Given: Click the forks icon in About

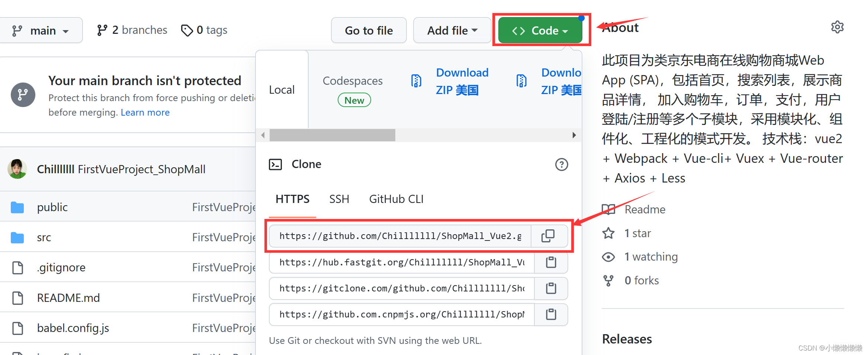Looking at the screenshot, I should (608, 281).
